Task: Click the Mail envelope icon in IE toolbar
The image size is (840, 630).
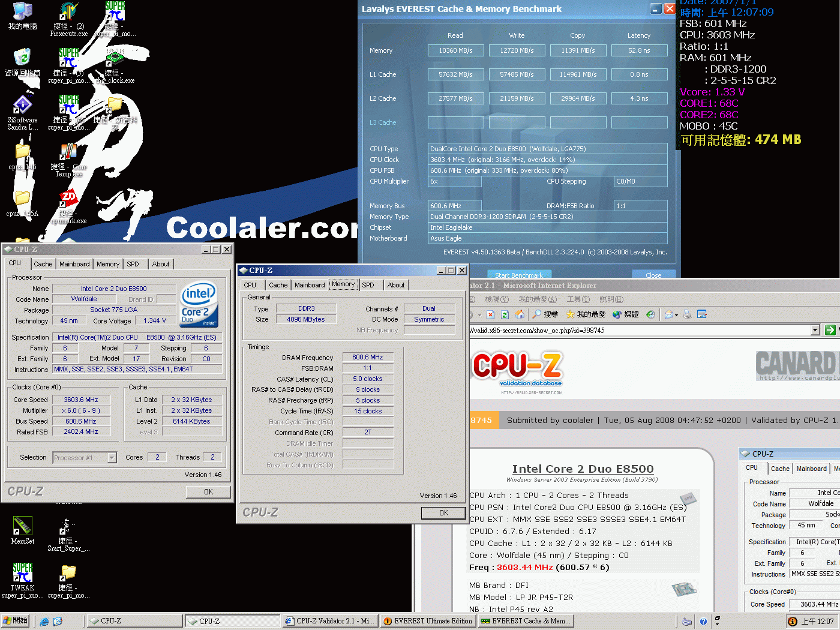Action: 669,314
